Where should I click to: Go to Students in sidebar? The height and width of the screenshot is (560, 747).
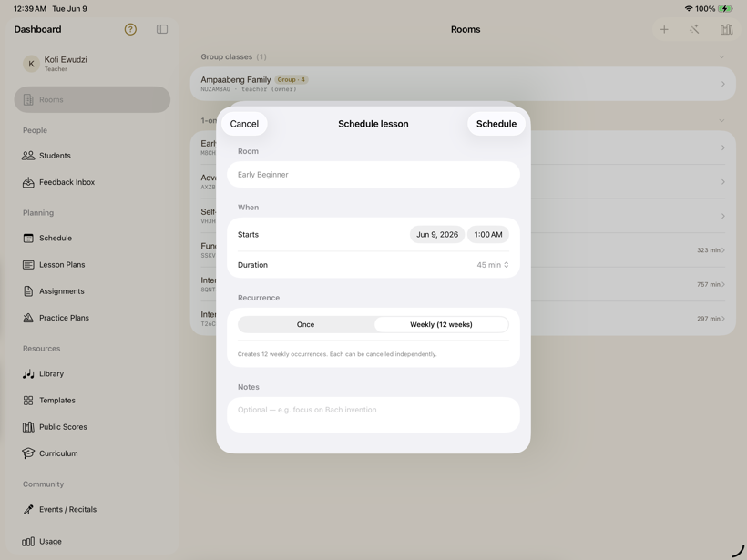92,156
